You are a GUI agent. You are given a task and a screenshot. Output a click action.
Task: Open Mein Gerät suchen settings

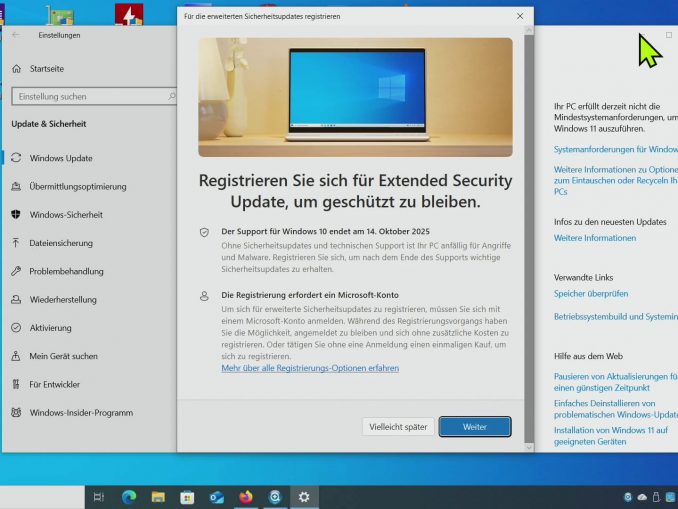click(63, 356)
